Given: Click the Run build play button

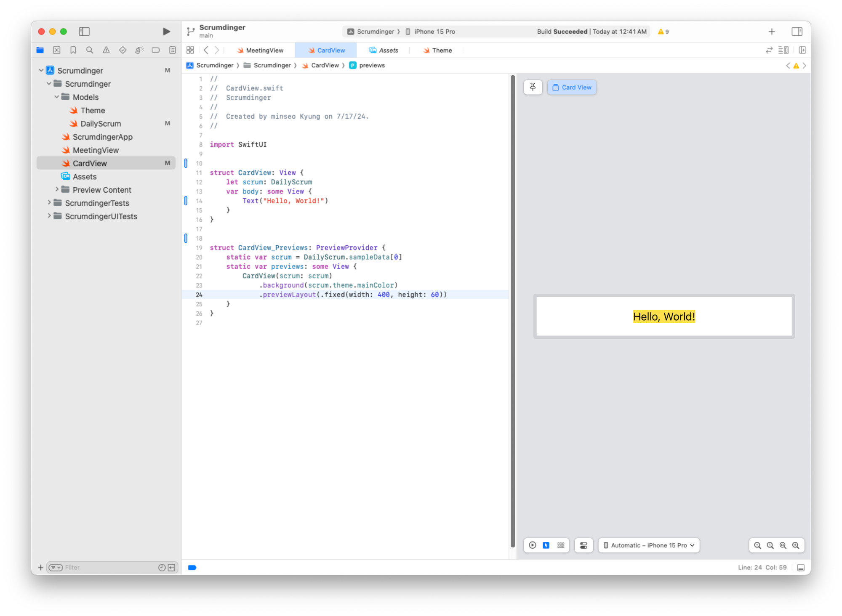Looking at the screenshot, I should pos(166,32).
